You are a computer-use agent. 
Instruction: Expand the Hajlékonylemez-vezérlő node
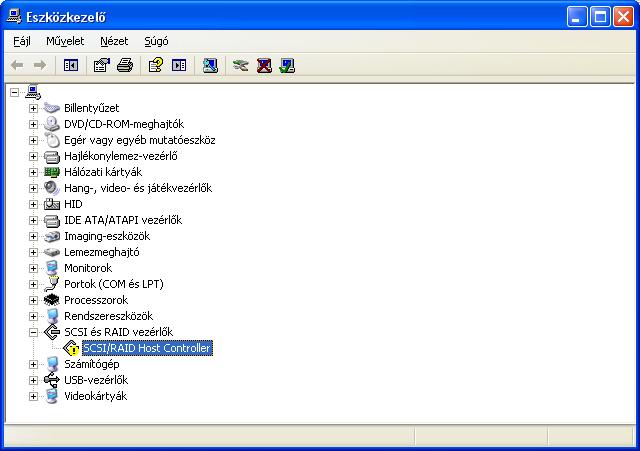click(x=33, y=156)
